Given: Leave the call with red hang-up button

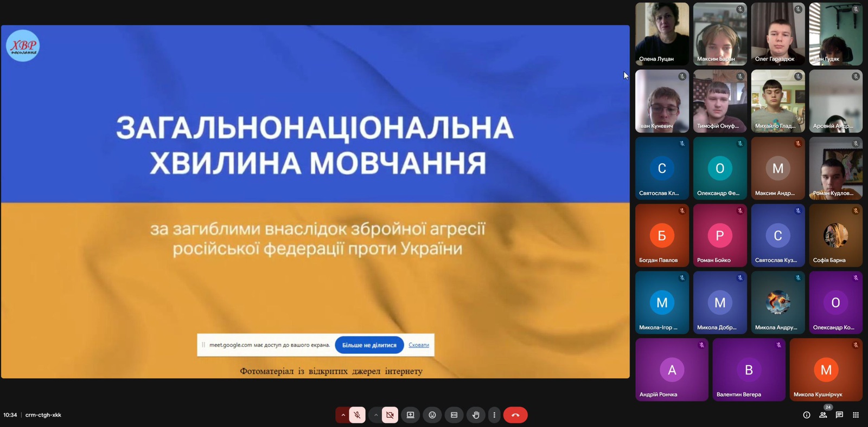Looking at the screenshot, I should click(515, 415).
